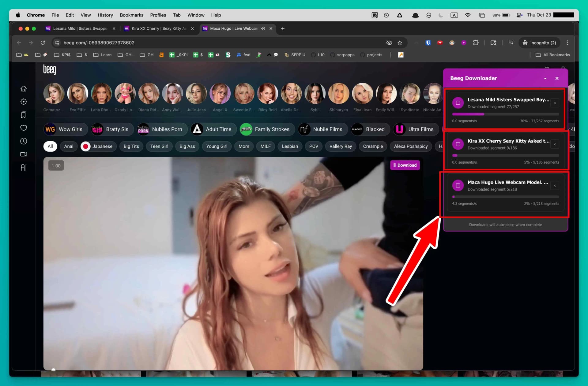This screenshot has height=386, width=588.
Task: Select the Japanese category filter
Action: [x=98, y=147]
